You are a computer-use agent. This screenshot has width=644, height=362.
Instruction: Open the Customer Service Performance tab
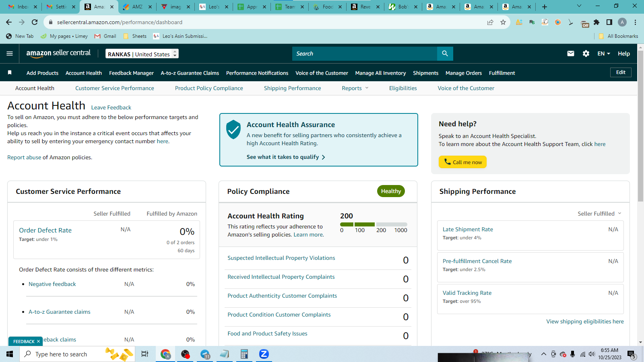115,88
